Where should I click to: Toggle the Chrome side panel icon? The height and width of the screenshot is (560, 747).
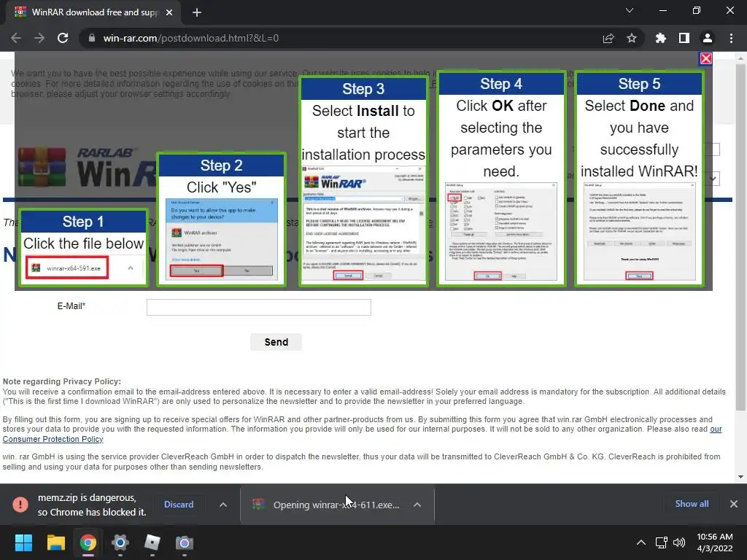[x=684, y=38]
